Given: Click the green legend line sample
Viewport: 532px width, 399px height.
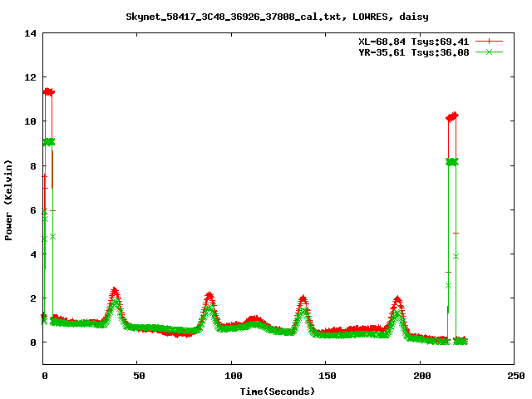Looking at the screenshot, I should point(489,52).
